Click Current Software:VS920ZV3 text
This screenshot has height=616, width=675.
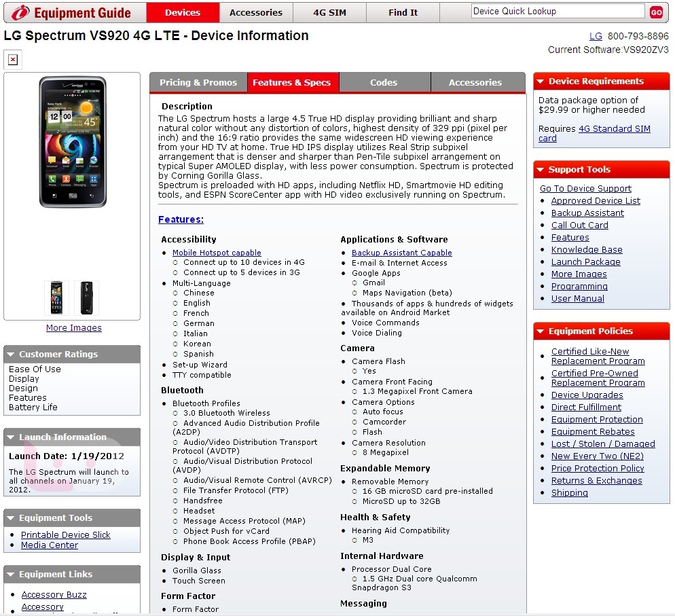(x=608, y=50)
